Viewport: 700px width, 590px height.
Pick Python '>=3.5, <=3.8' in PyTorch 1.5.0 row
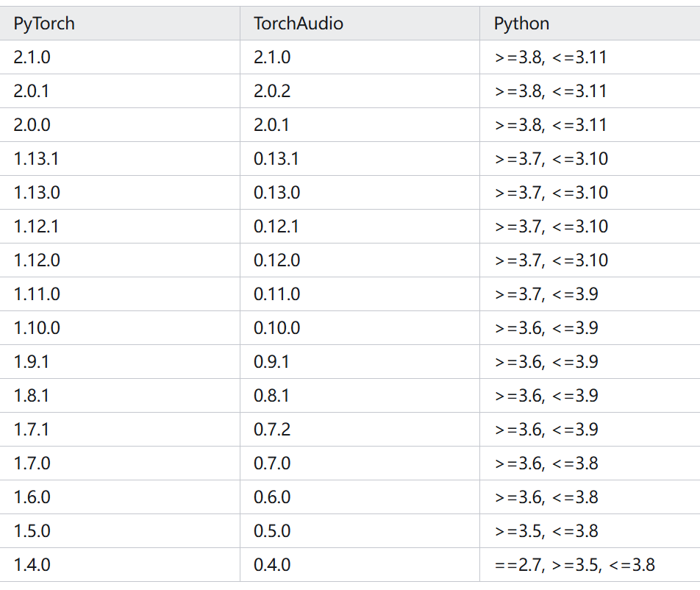coord(590,531)
